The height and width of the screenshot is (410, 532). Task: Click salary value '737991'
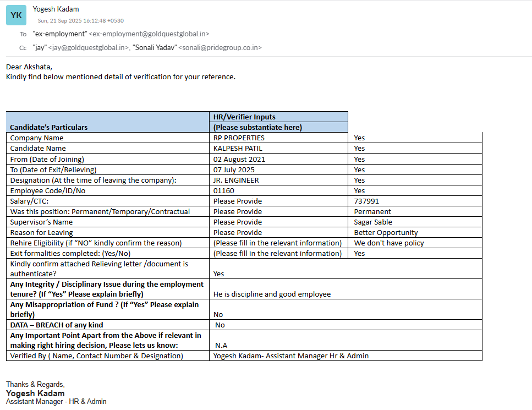click(366, 201)
